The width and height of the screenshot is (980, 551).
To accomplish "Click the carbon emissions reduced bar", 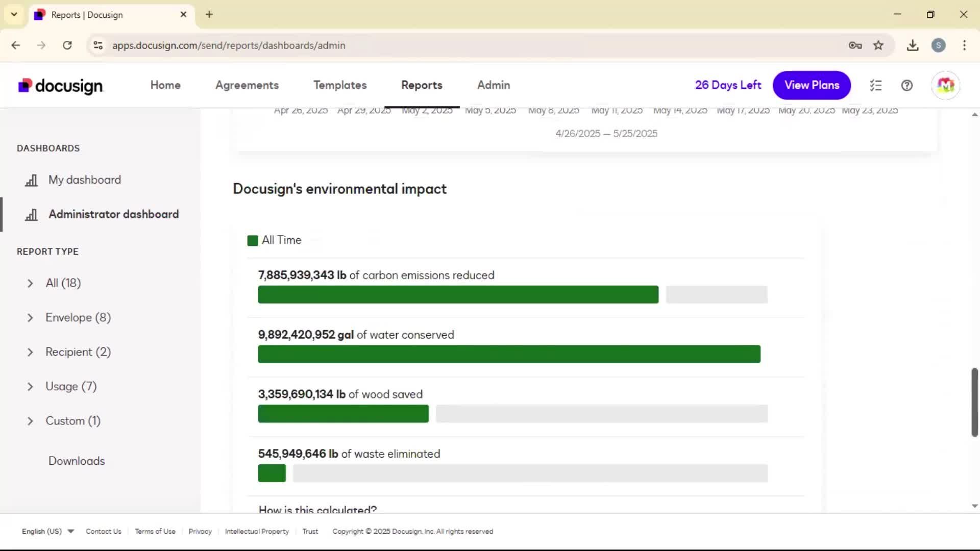I will point(458,295).
